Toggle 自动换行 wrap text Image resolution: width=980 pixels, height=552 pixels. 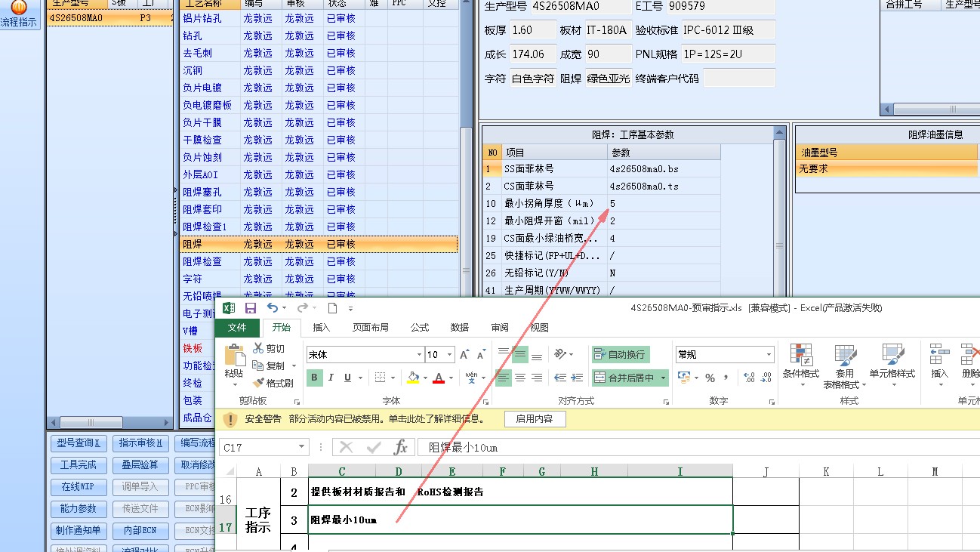pos(621,354)
